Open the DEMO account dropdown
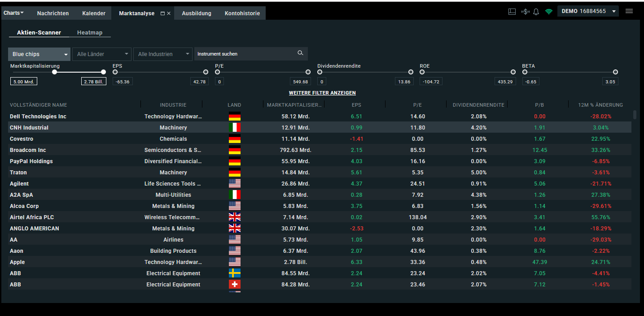 [x=588, y=11]
